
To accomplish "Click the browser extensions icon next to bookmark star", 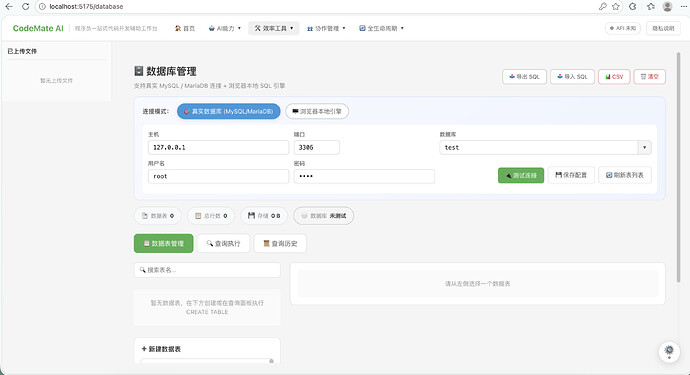I will pos(633,7).
